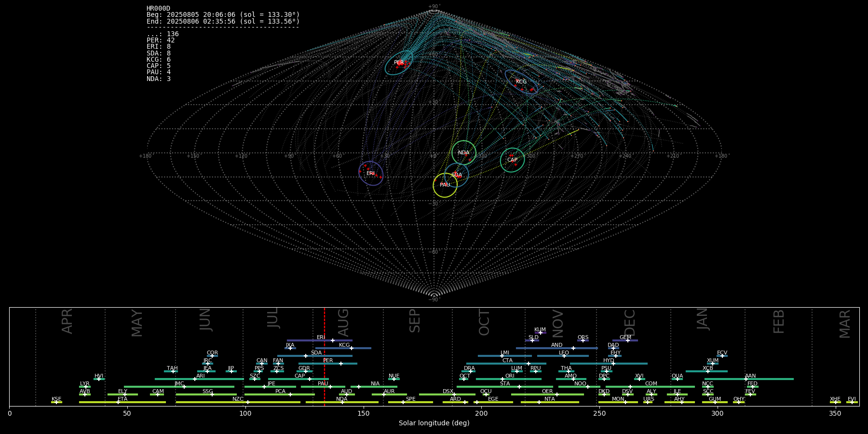
Task: Click the 'CAP: 5' count in the legend
Action: (159, 66)
